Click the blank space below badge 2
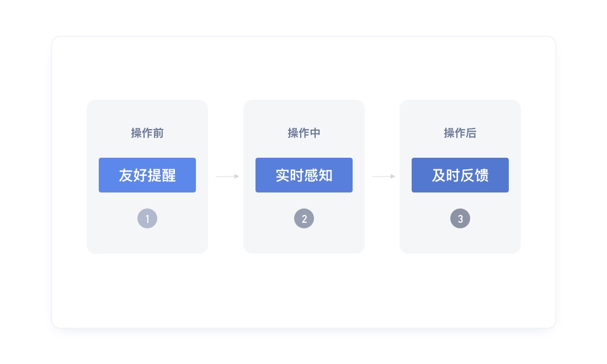This screenshot has height=364, width=607. (x=304, y=242)
